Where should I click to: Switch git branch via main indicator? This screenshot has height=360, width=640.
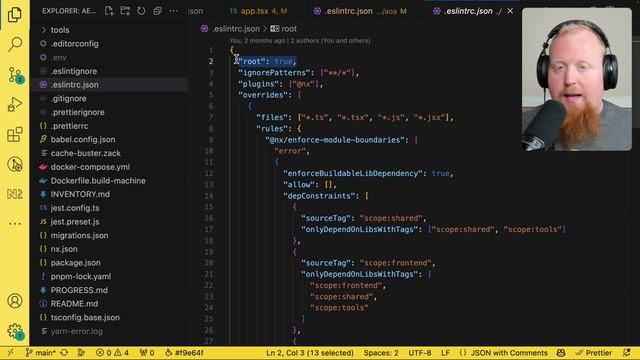point(40,353)
